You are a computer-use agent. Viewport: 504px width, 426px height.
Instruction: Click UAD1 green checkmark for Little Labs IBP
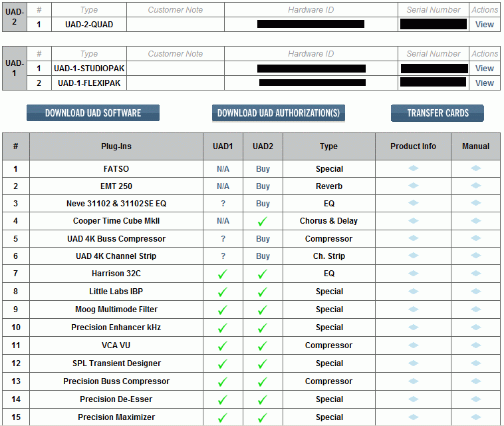click(x=223, y=292)
